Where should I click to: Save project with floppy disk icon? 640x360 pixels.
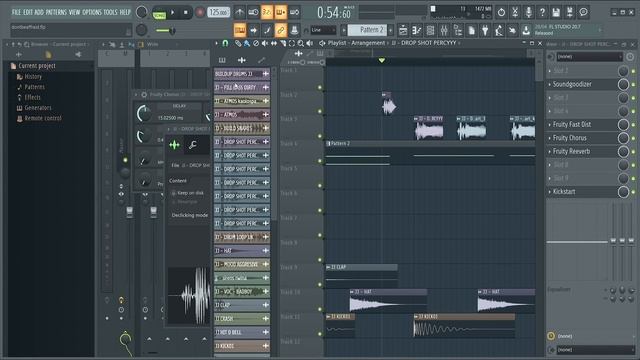pos(556,13)
